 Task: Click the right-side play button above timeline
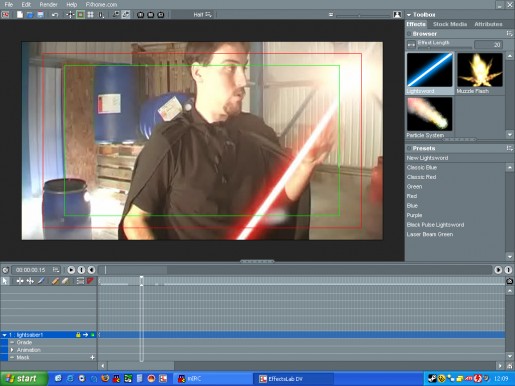coord(498,270)
